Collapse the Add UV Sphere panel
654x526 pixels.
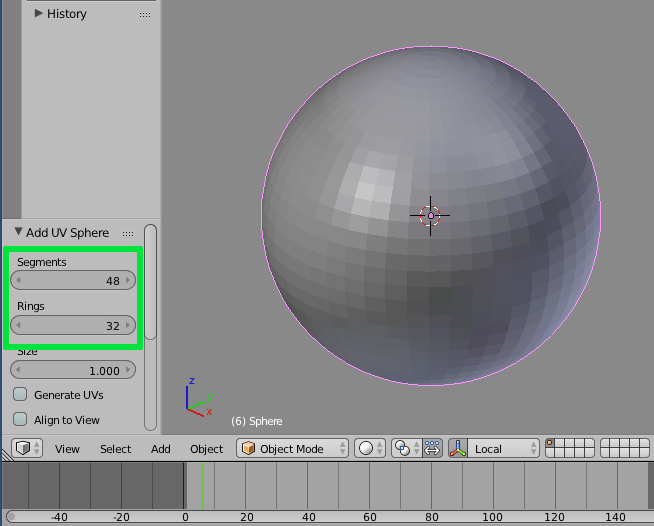[x=18, y=232]
